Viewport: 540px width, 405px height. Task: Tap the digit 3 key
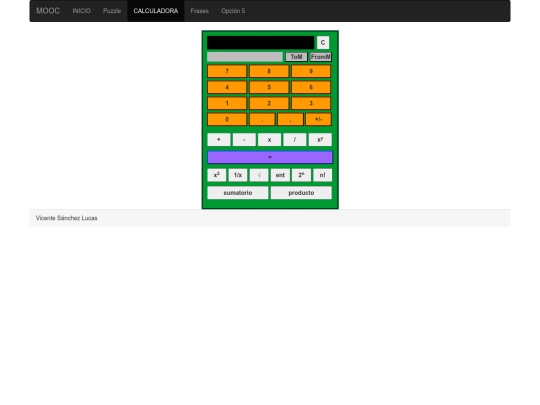[x=311, y=103]
